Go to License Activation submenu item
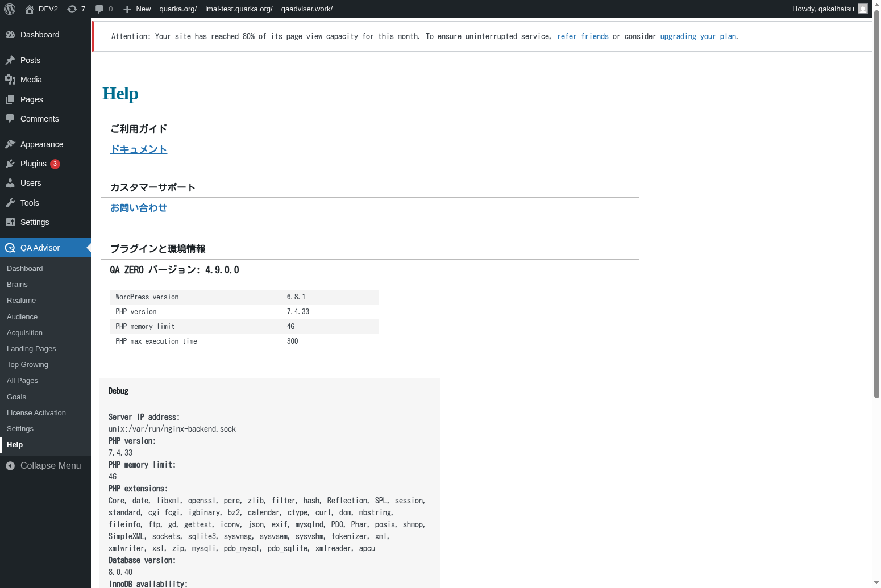 (x=36, y=413)
